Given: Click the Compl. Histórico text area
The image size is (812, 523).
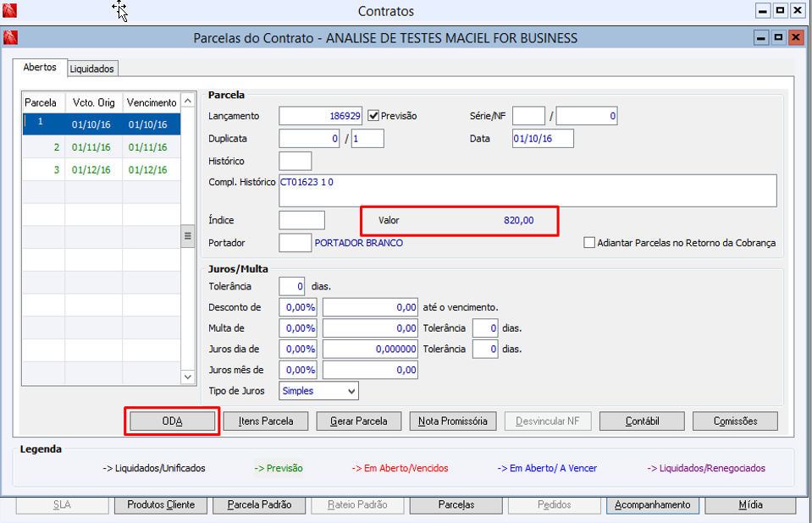Looking at the screenshot, I should 528,190.
